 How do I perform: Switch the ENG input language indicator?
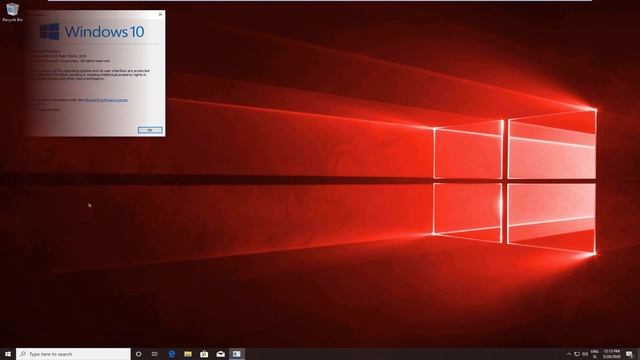click(x=595, y=354)
